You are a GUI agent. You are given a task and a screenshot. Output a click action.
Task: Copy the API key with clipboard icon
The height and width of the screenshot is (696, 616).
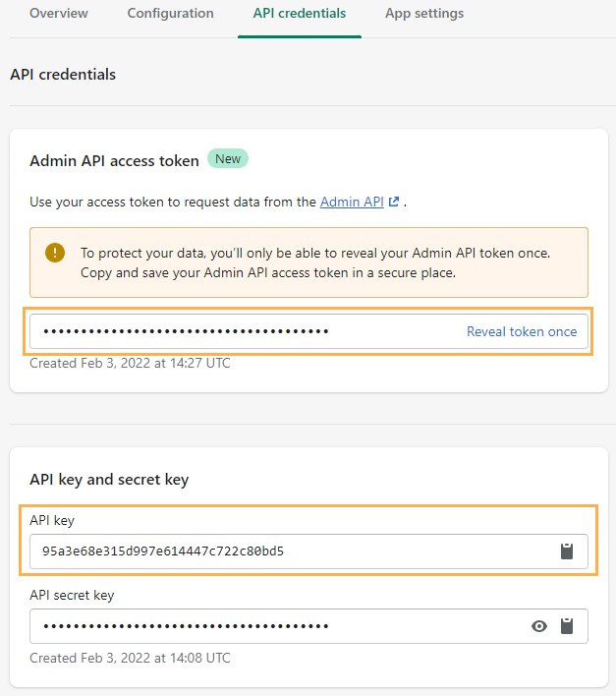(567, 551)
